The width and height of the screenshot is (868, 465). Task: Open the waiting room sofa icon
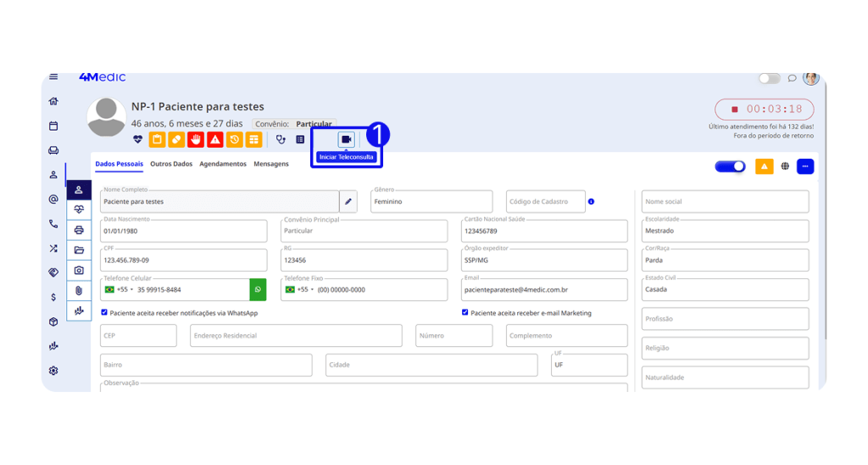pos(53,150)
